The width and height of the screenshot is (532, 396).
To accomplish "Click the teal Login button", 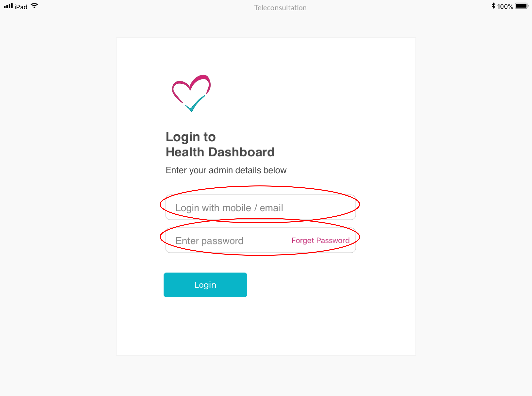I will [x=205, y=285].
